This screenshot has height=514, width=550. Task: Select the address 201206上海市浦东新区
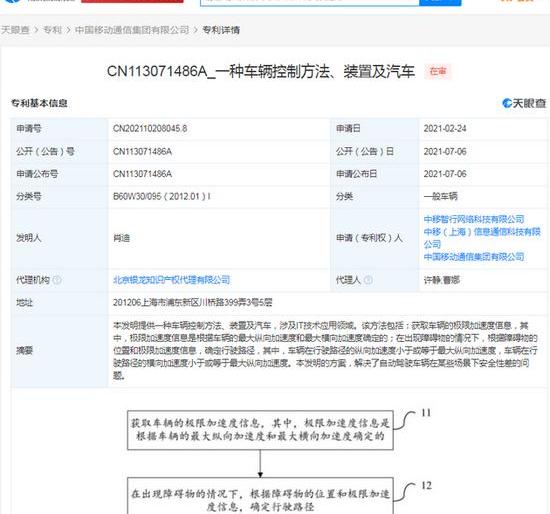coord(193,302)
